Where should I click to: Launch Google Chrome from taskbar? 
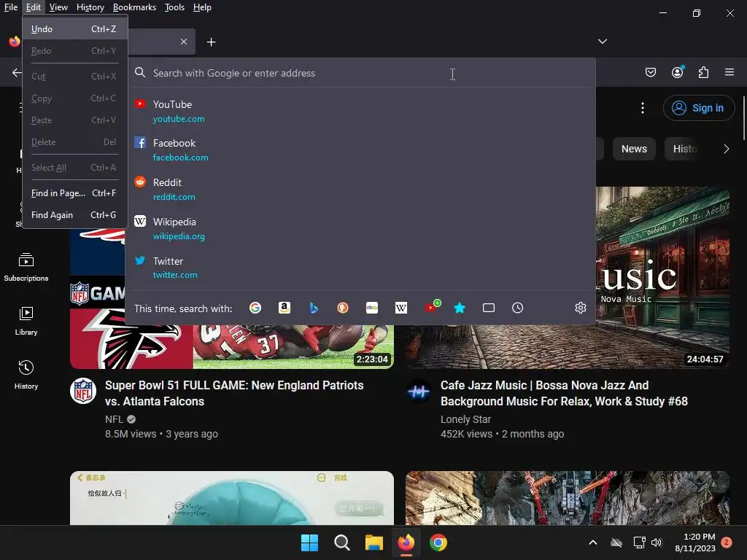[x=438, y=542]
